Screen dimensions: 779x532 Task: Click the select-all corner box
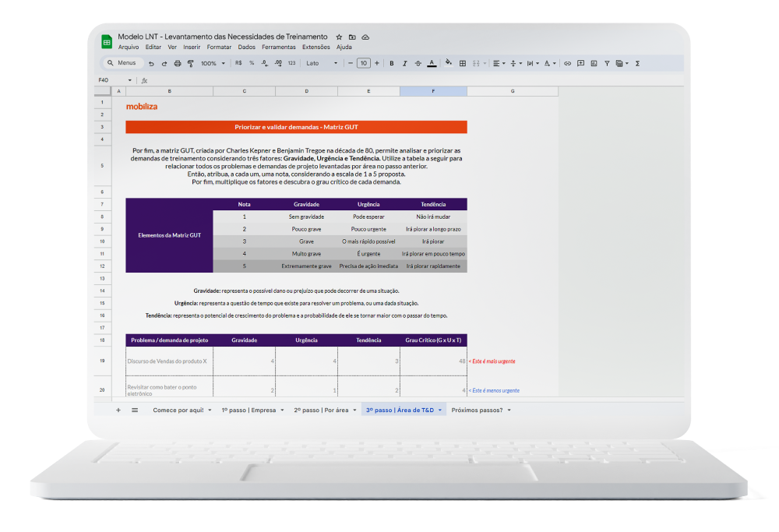(x=102, y=91)
